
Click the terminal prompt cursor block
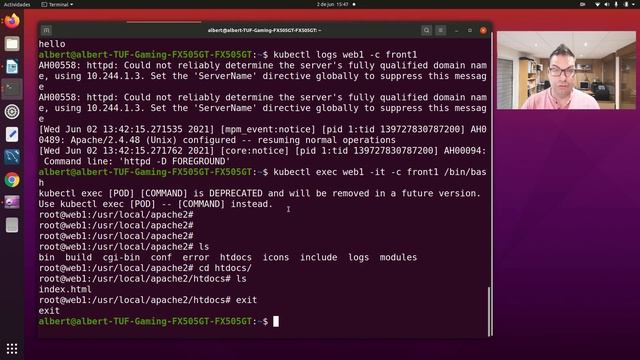(276, 322)
